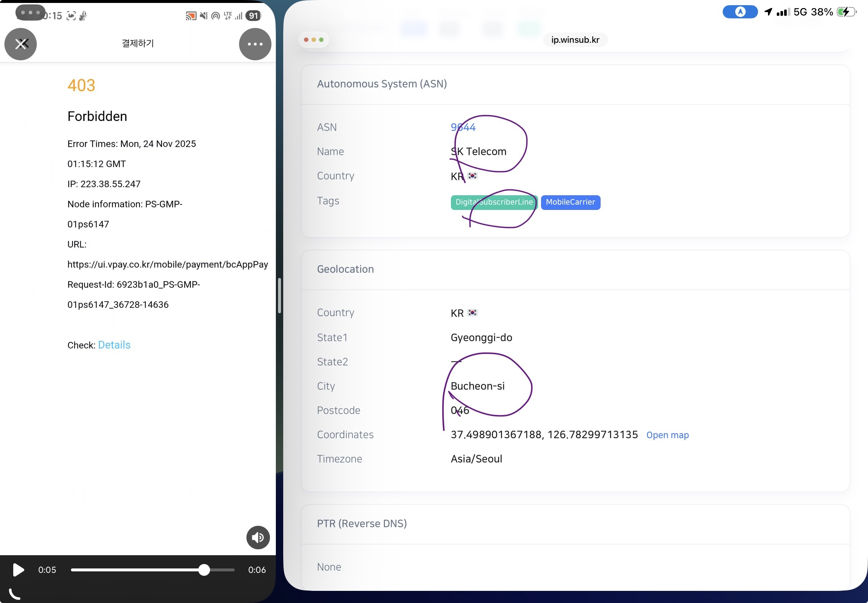This screenshot has width=868, height=603.
Task: Tap the gray multitasking dots pill
Action: pos(30,13)
